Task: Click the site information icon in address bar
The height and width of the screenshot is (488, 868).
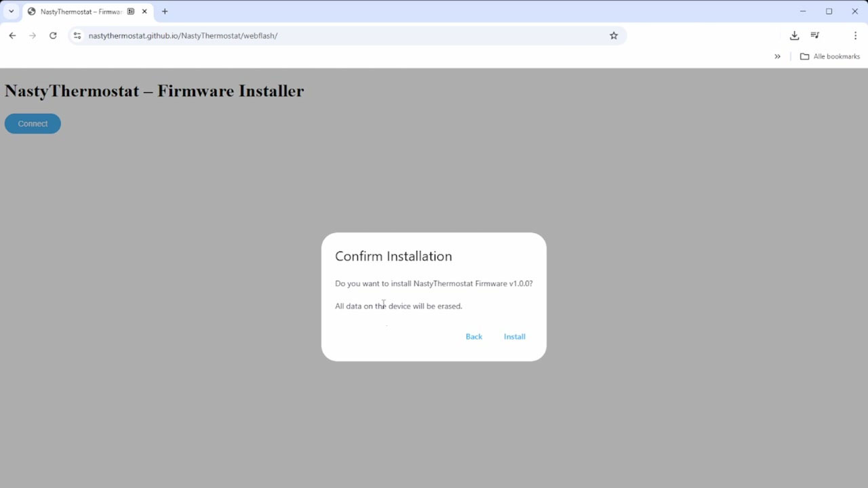Action: point(77,35)
